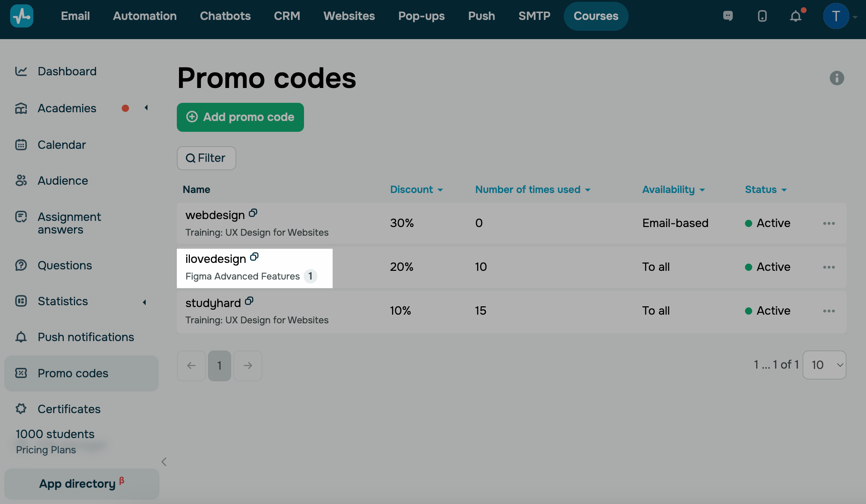Switch to the CRM tab
The width and height of the screenshot is (866, 504).
pos(287,16)
